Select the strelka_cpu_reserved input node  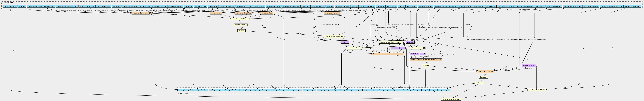point(159,6)
